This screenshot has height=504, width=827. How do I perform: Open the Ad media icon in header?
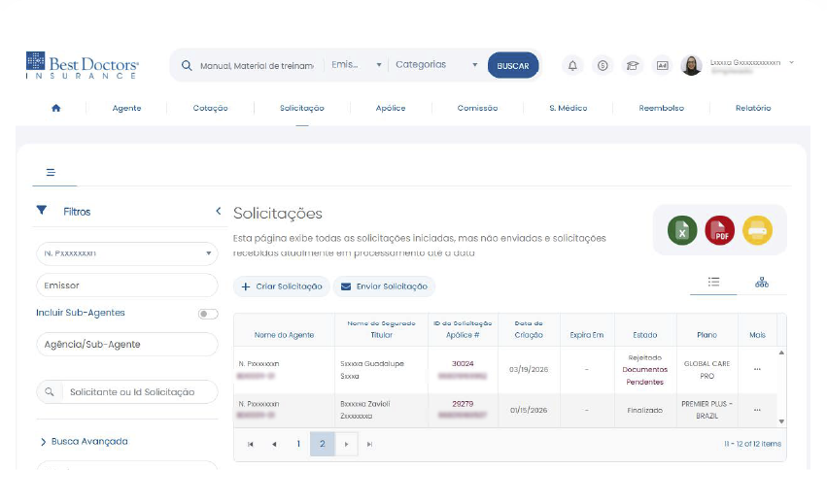663,65
